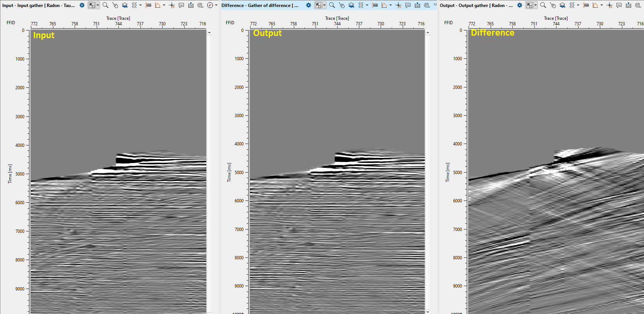Click the mouse tool icon in Difference panel
Screen dimensions: 644x314
point(342,5)
